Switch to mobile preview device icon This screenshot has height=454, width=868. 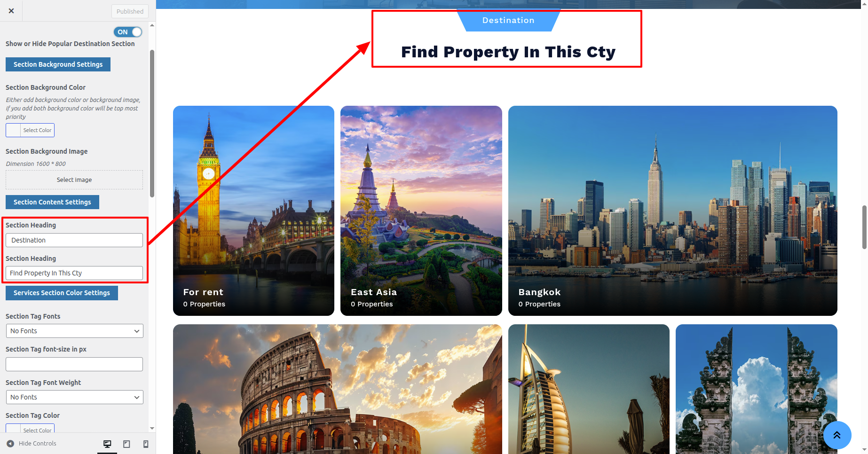(x=146, y=444)
